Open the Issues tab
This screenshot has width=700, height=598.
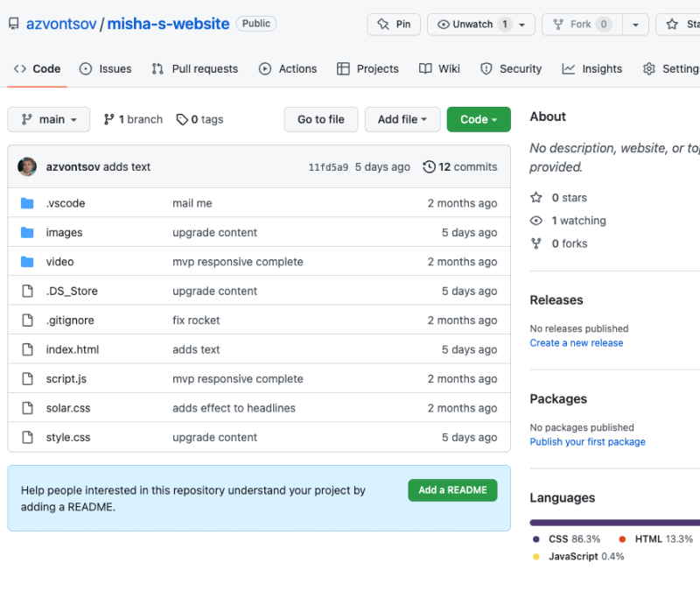[105, 69]
